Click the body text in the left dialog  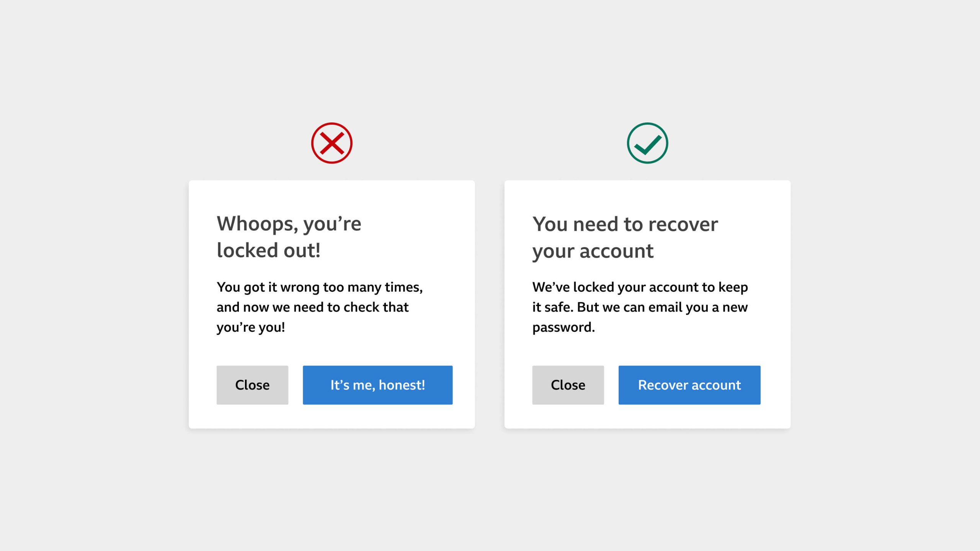tap(320, 306)
